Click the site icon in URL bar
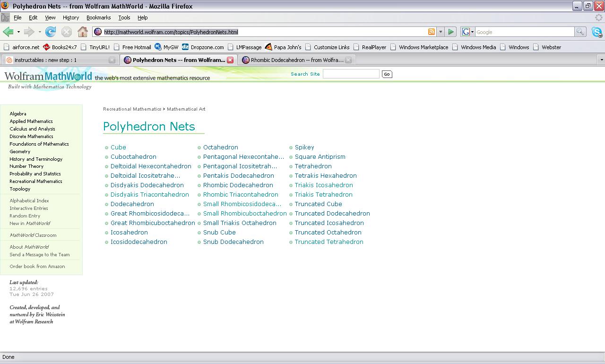The image size is (605, 364). click(x=98, y=32)
